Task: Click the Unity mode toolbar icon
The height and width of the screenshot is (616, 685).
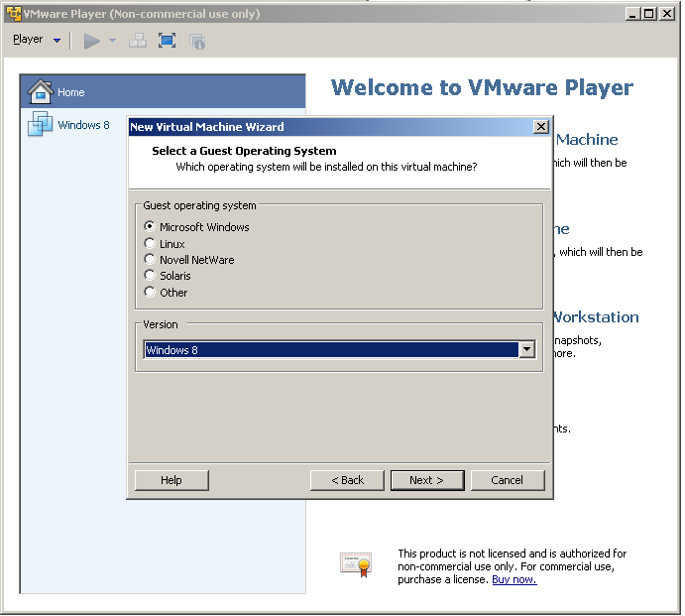Action: click(x=197, y=42)
